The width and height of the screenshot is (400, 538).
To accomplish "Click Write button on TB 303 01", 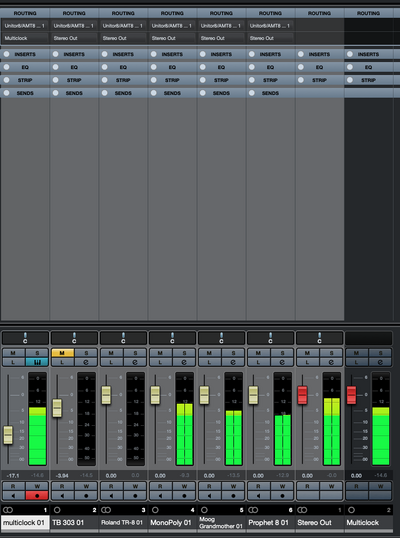I will [86, 486].
